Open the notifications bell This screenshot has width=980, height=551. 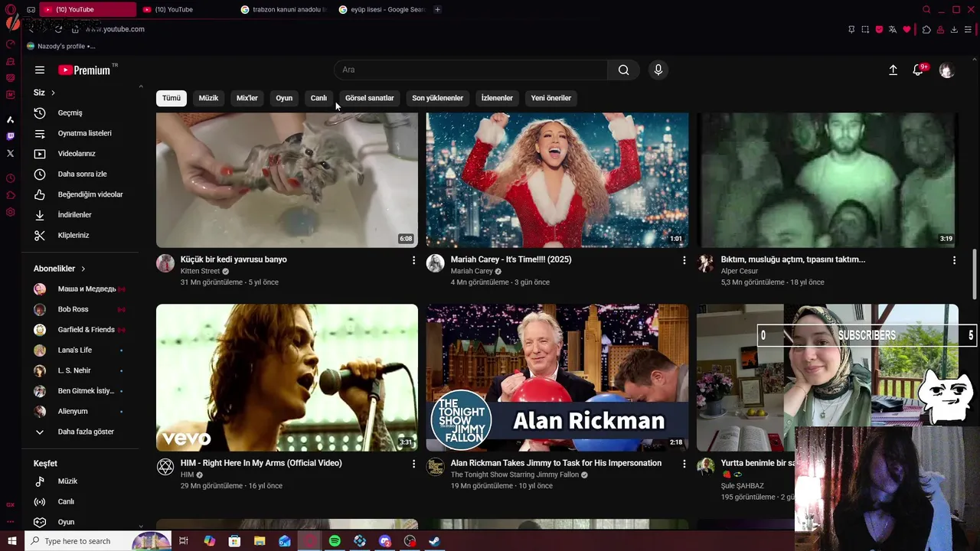click(918, 70)
